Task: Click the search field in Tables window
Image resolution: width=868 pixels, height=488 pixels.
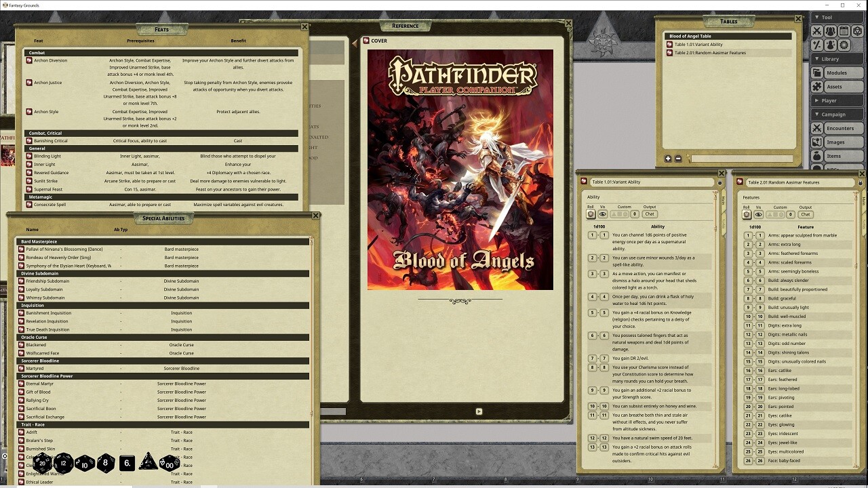Action: click(741, 159)
